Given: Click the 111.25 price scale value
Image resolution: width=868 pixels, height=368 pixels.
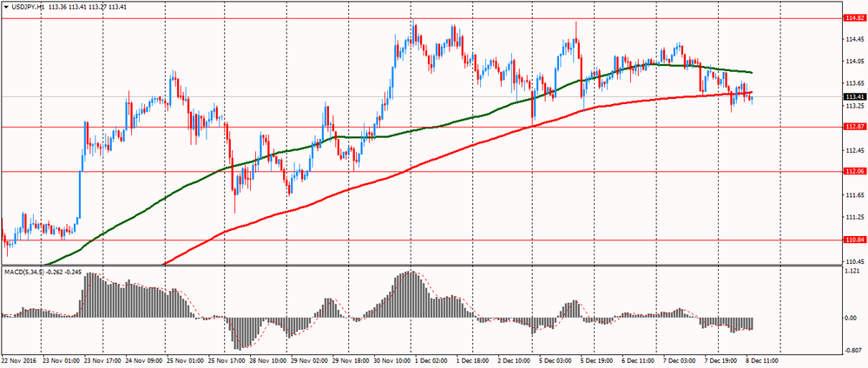Looking at the screenshot, I should [x=853, y=217].
